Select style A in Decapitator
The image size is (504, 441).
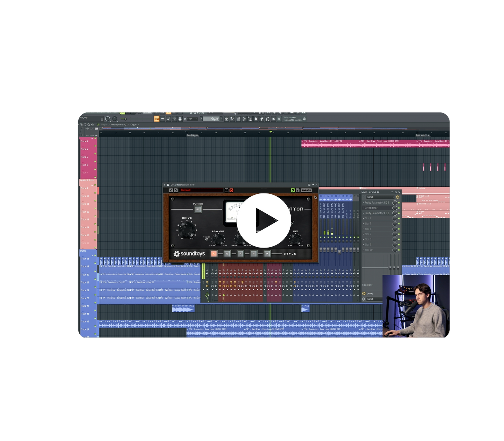coord(214,254)
